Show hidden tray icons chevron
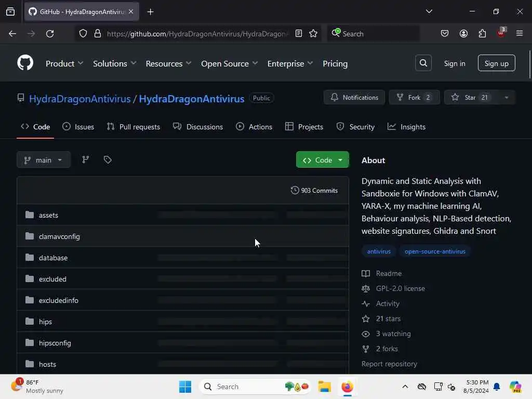Viewport: 532px width, 399px height. 405,387
